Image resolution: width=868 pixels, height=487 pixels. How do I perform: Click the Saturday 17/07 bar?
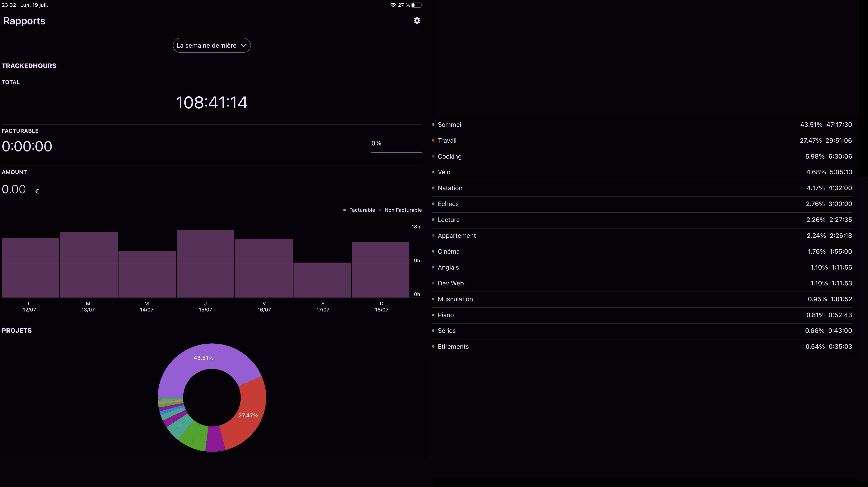322,280
